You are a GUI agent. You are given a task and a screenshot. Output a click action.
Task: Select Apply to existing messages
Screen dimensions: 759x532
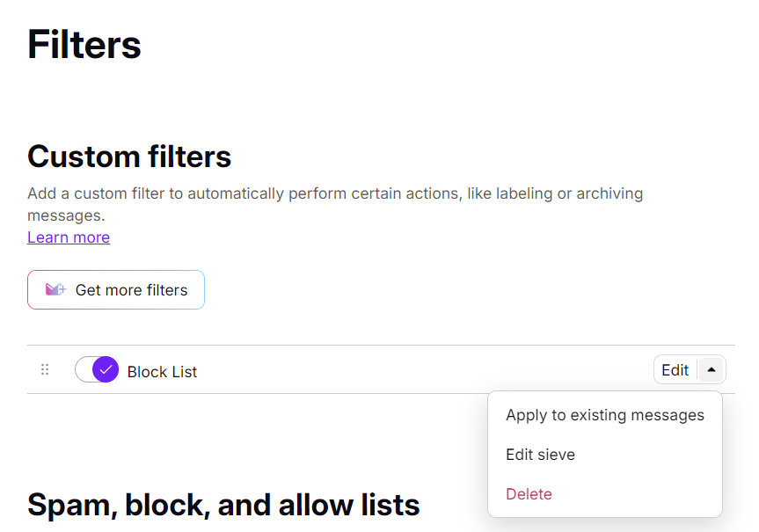604,414
